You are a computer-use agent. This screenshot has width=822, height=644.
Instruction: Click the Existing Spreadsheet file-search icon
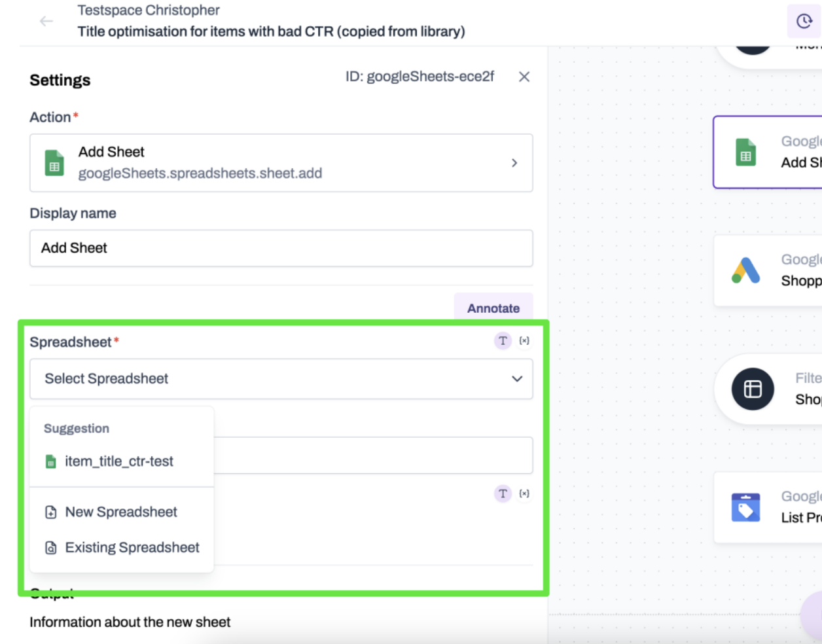(51, 547)
